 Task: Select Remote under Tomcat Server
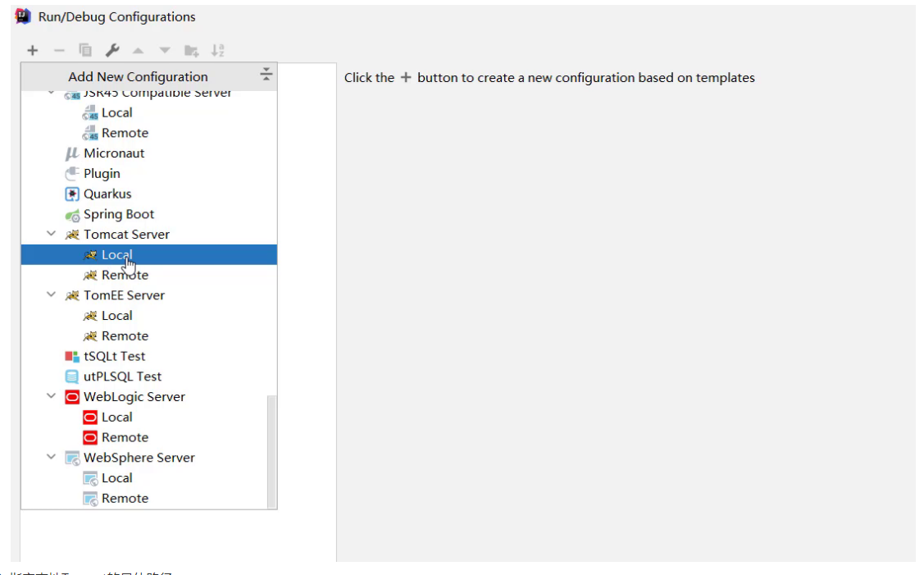149,275
